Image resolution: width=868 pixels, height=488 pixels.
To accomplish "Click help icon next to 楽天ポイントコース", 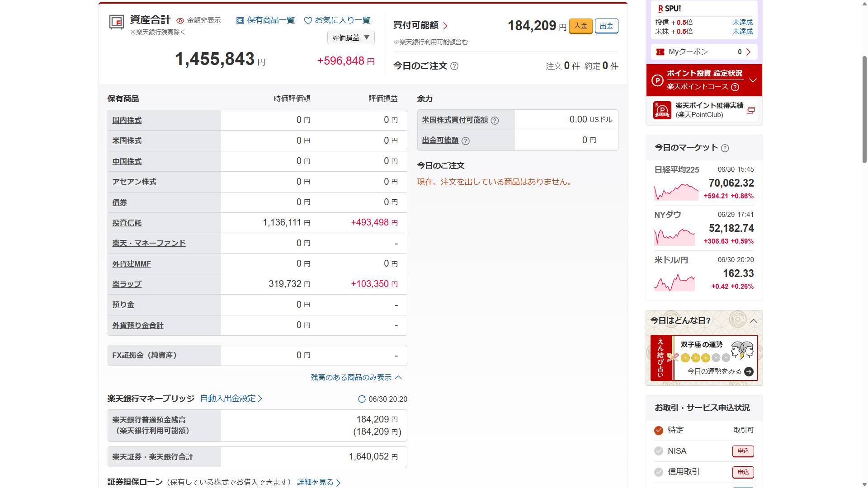I will click(x=735, y=87).
